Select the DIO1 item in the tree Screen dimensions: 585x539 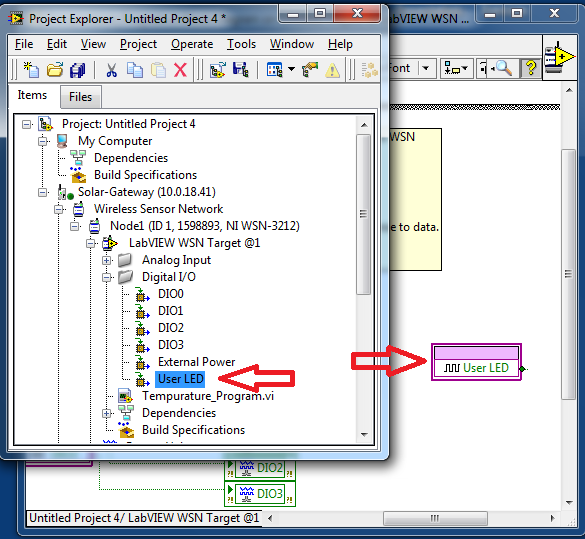171,311
